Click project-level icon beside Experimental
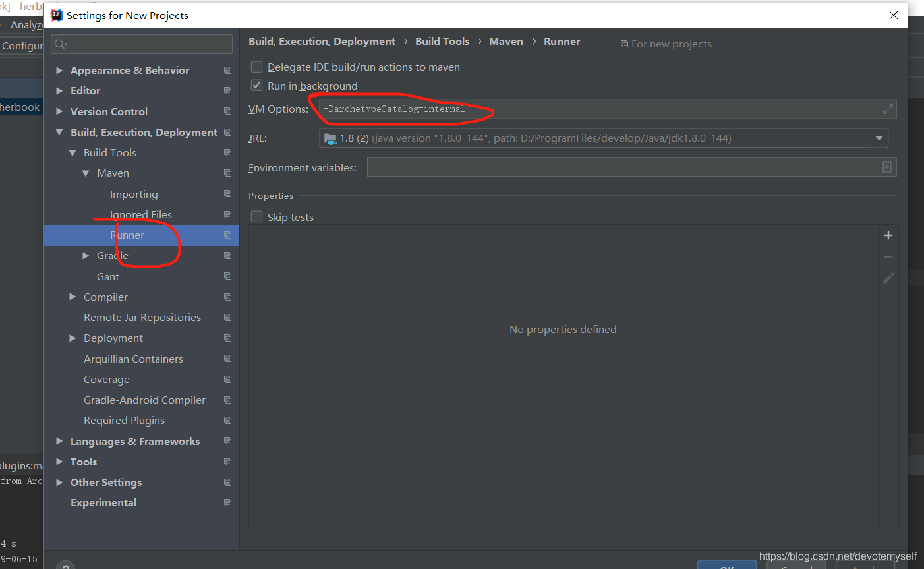 227,502
